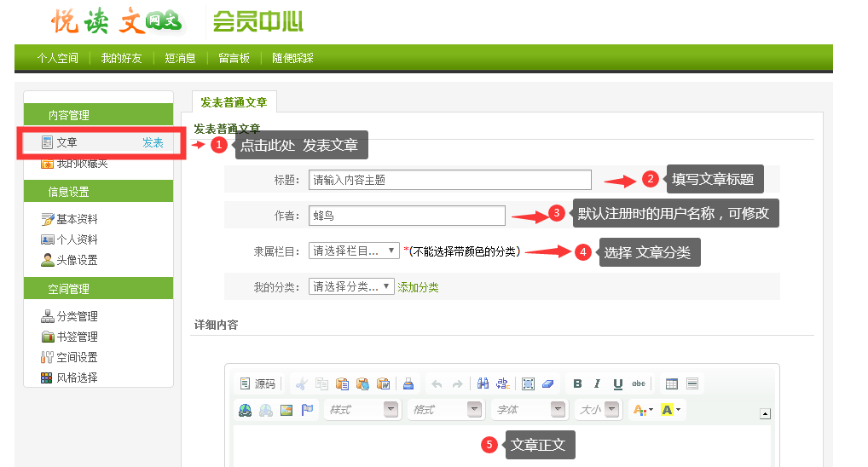Insert a table using the table icon

671,384
